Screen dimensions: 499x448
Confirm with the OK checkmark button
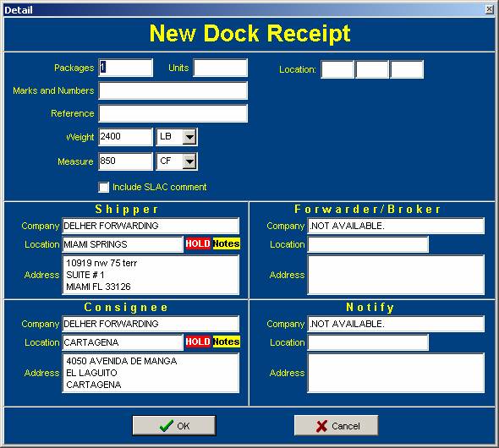[x=174, y=426]
